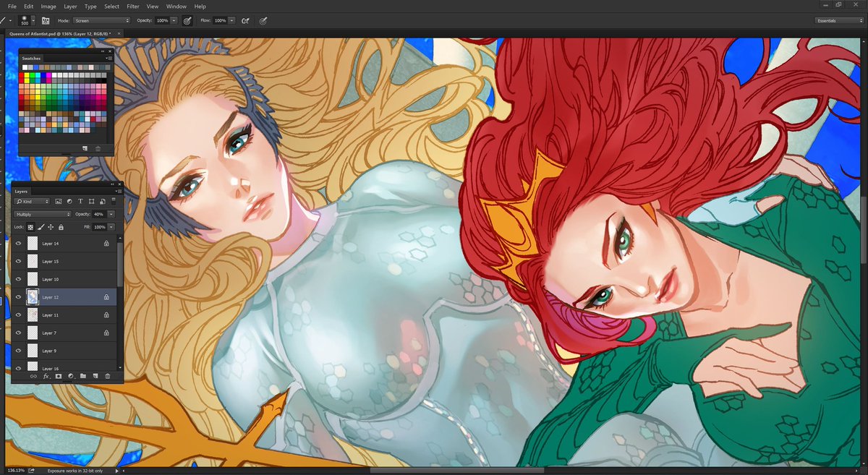Open the Fill 100% slider arrow
The height and width of the screenshot is (475, 868).
click(x=111, y=227)
